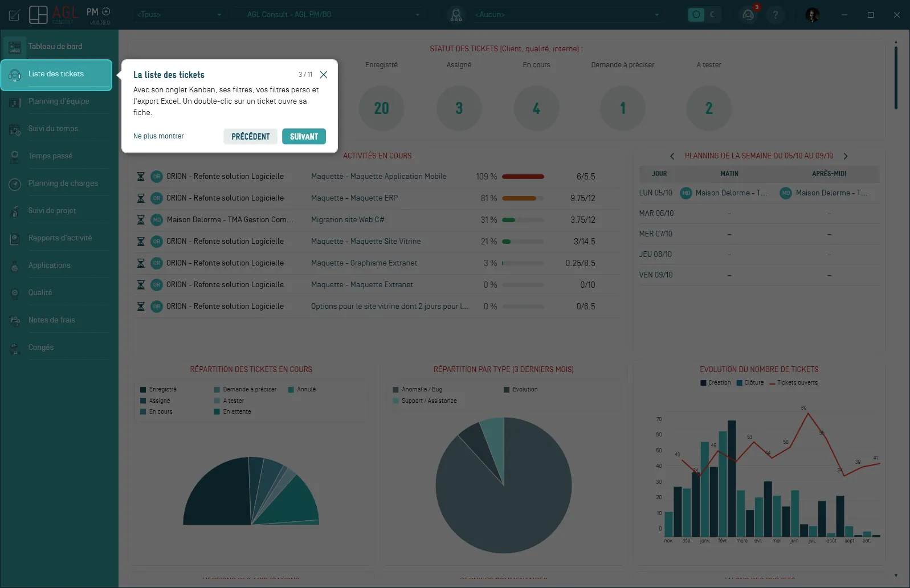Click the Qualité sidebar icon
Viewport: 910px width, 588px height.
click(x=15, y=293)
